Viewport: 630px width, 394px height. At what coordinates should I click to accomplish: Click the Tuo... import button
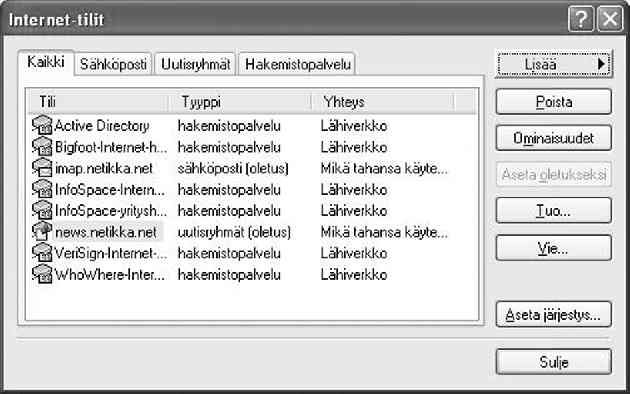coord(554,210)
